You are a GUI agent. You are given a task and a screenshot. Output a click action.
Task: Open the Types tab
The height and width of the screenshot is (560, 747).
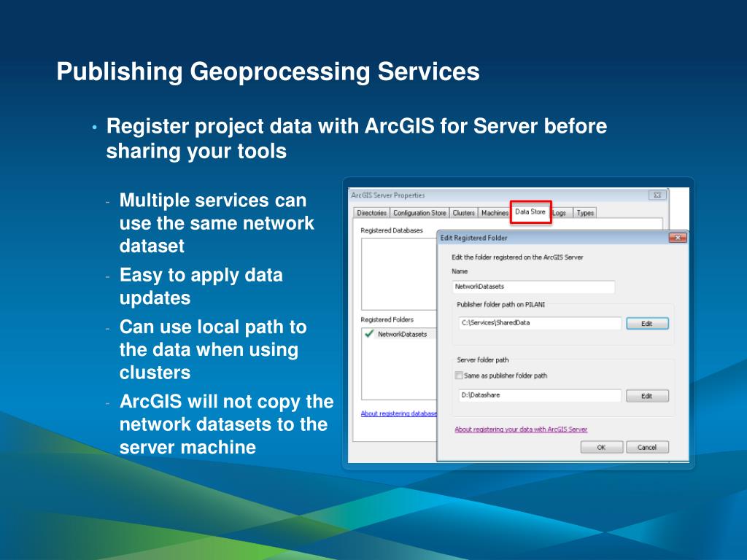tap(585, 213)
